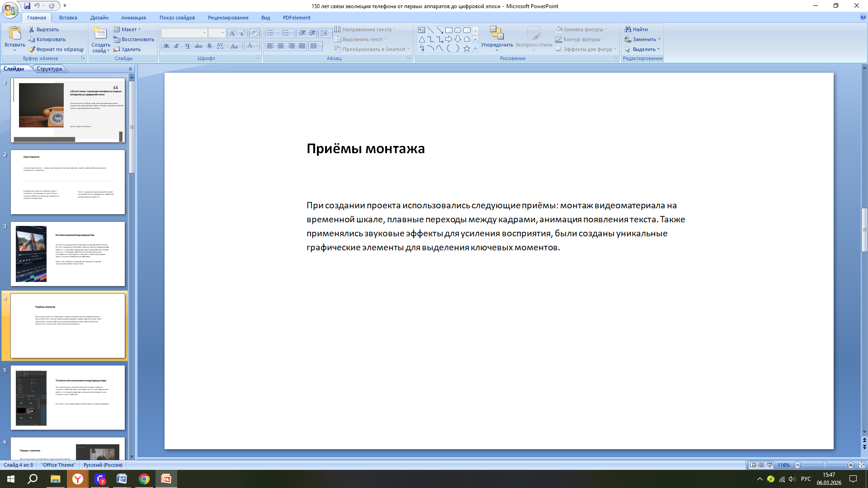Start slideshow from status bar icon
Viewport: 868px width, 488px height.
point(769,465)
